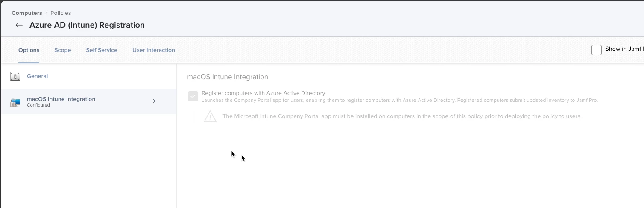Click the macOS Intune Integration section heading
The width and height of the screenshot is (644, 208).
228,77
